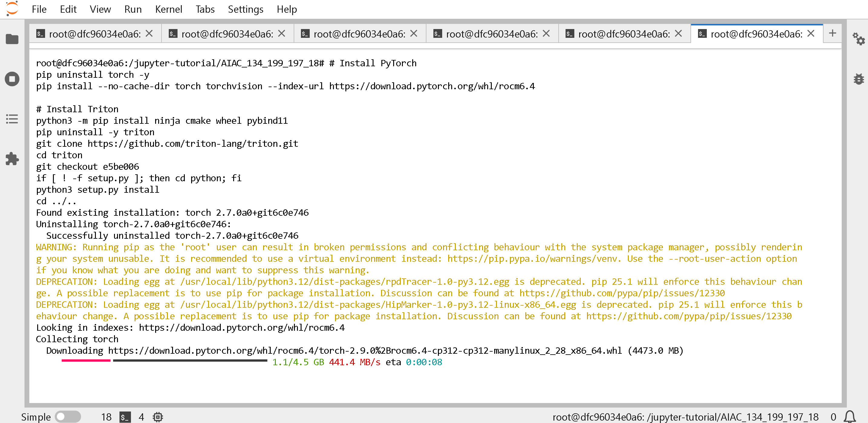Open the Settings menu
This screenshot has width=868, height=423.
tap(245, 9)
